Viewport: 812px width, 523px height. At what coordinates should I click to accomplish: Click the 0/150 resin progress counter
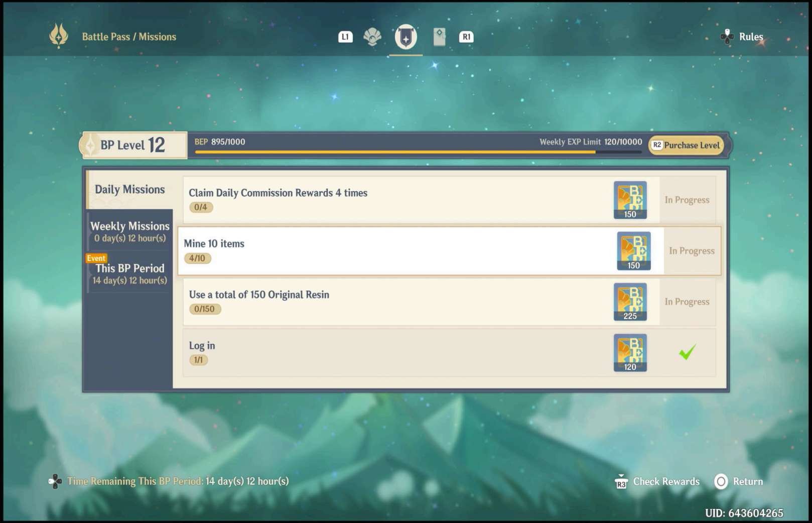(204, 309)
